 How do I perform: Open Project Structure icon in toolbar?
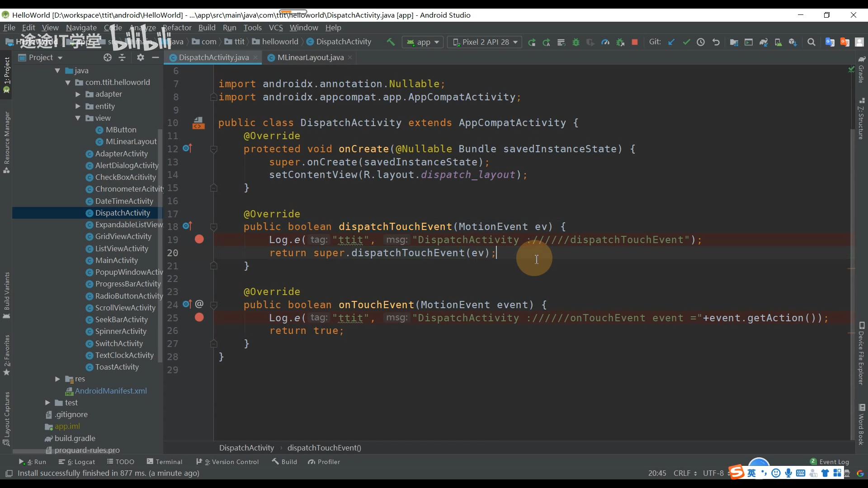point(734,42)
